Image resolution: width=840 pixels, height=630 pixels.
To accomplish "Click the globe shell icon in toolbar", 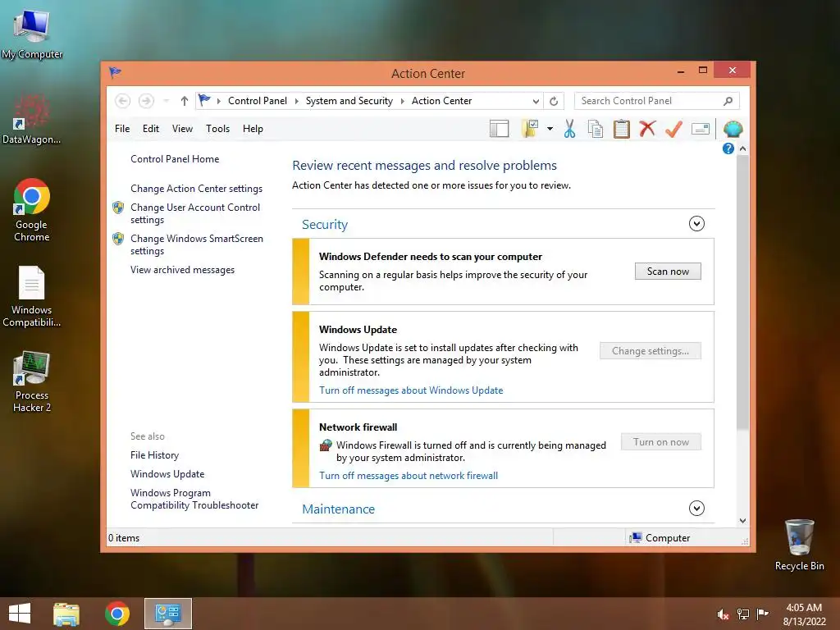I will (733, 129).
